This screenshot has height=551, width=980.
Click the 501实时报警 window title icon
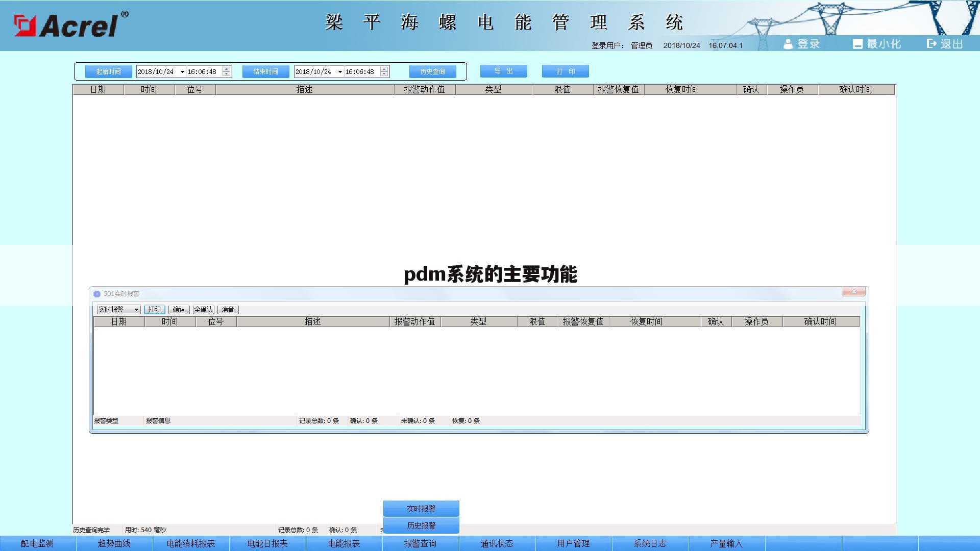(97, 294)
